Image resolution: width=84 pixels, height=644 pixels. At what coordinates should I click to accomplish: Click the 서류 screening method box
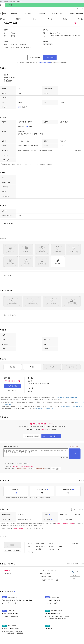click(13, 367)
